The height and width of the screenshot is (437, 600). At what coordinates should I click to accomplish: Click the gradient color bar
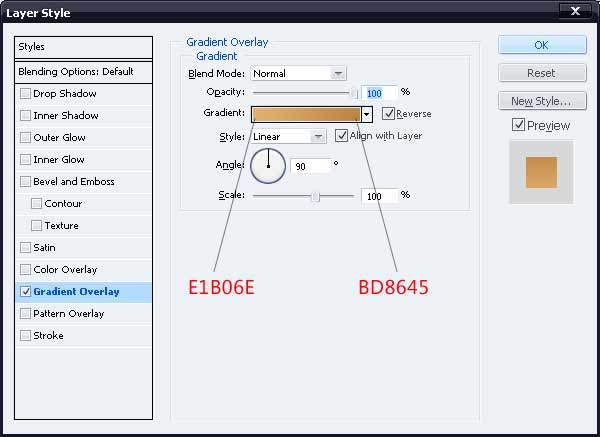[306, 114]
